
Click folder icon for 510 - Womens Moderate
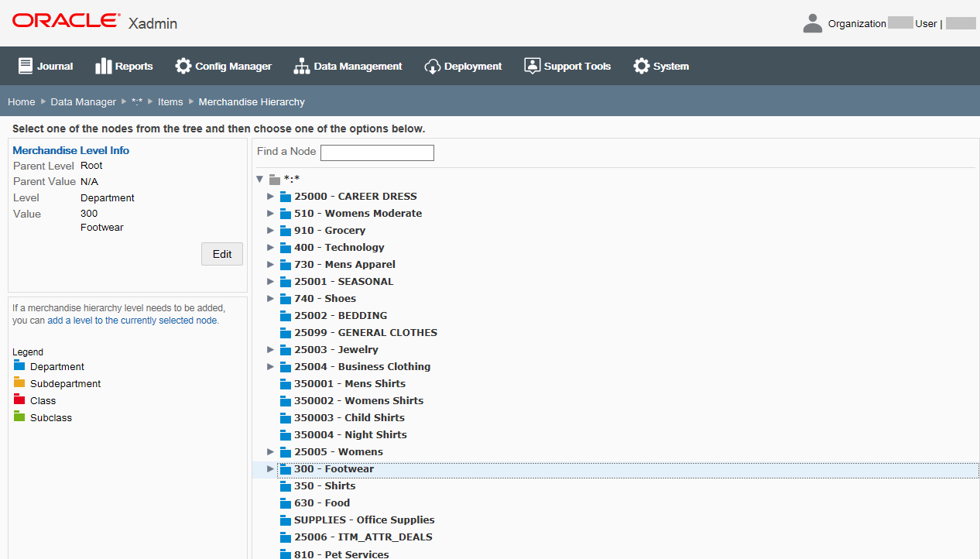click(x=285, y=214)
